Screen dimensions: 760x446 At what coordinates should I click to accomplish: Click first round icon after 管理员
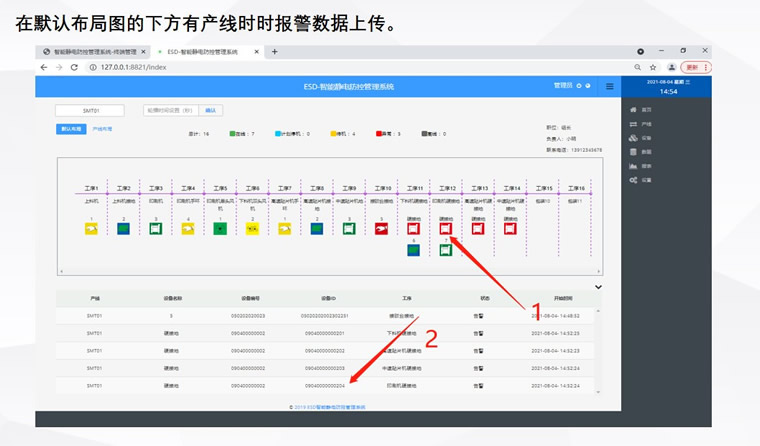[x=579, y=86]
